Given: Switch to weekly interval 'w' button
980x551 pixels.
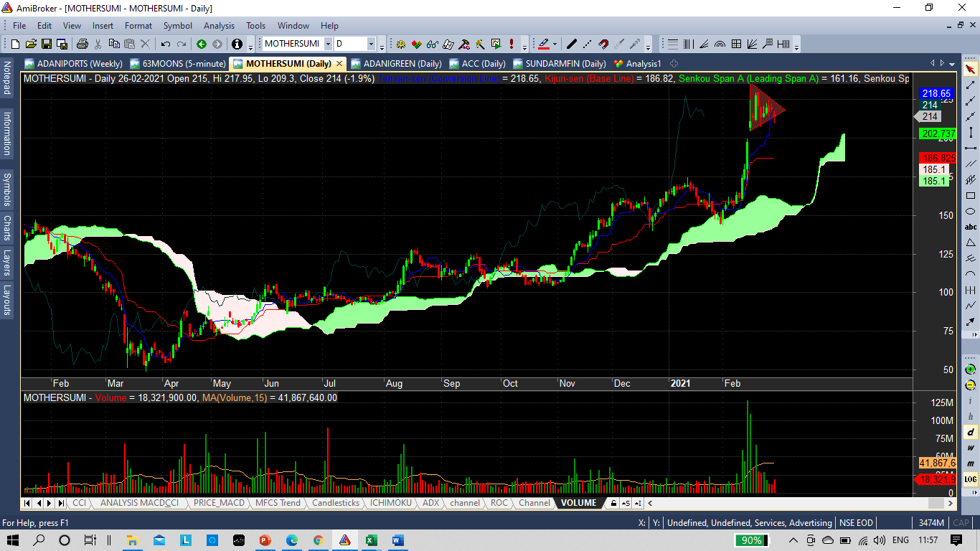Looking at the screenshot, I should [x=970, y=448].
